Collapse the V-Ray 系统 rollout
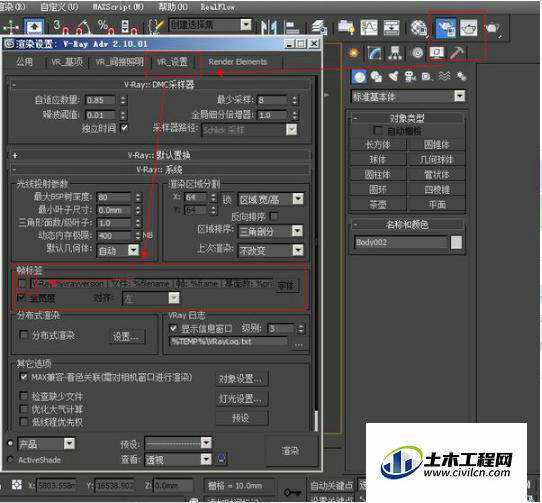The height and width of the screenshot is (503, 542). click(159, 169)
